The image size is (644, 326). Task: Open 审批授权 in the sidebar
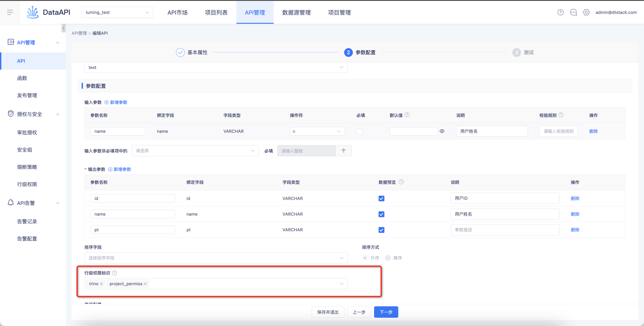point(27,133)
